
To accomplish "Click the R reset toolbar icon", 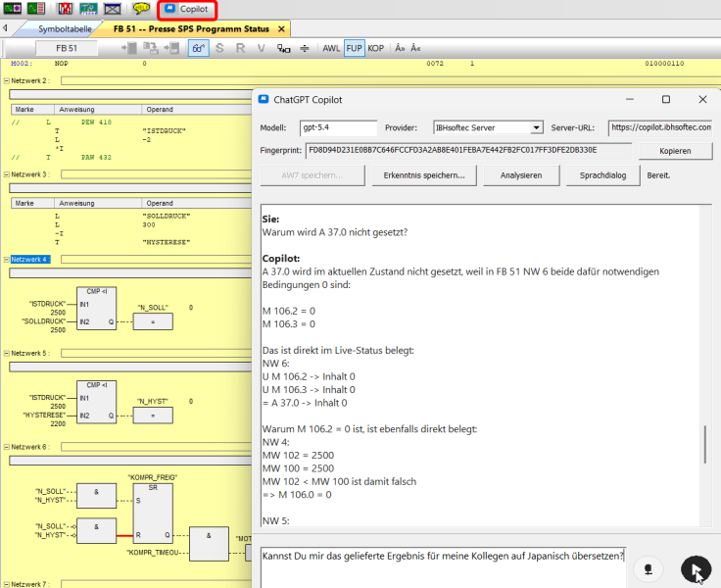I will pos(240,48).
